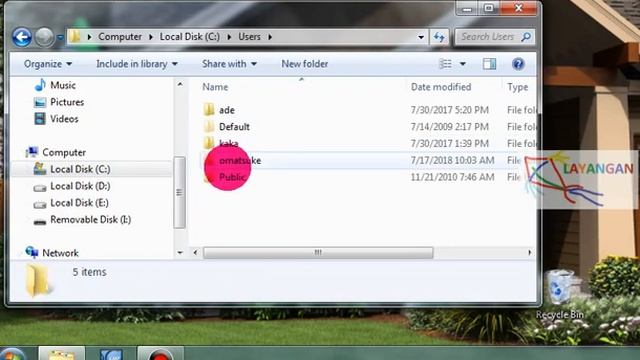Screen dimensions: 640x360
Task: Select the omatsuke folder
Action: [x=240, y=160]
